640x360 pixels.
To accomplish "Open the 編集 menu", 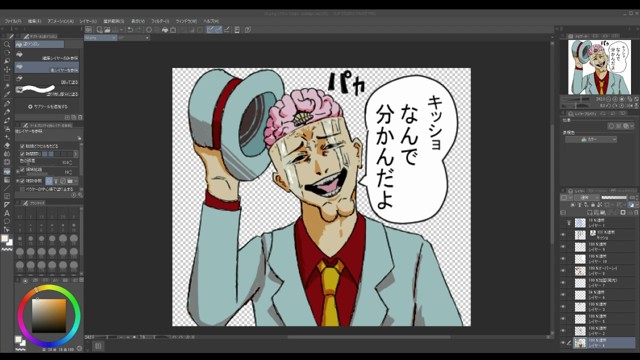I will click(x=34, y=21).
